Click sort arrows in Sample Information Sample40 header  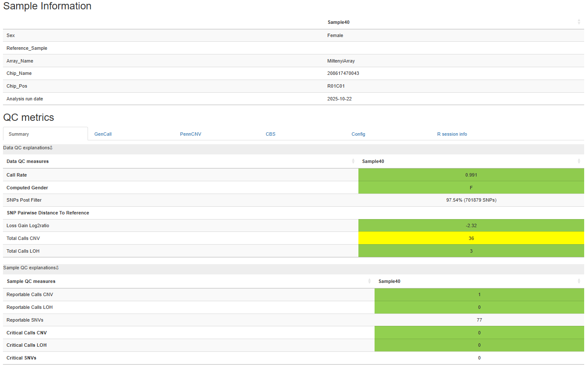(579, 22)
